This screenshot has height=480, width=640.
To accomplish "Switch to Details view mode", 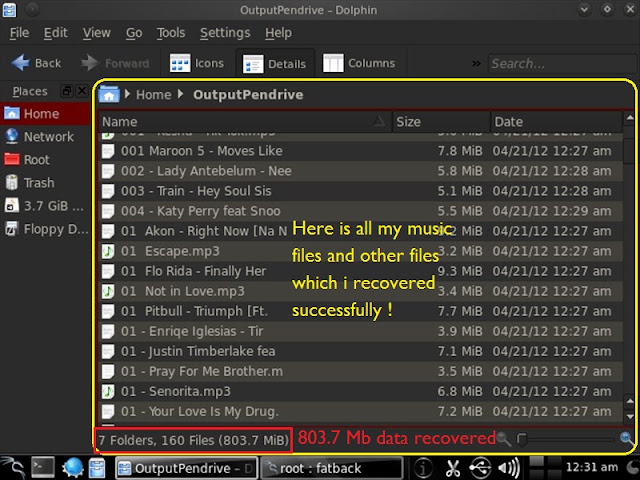I will click(x=275, y=64).
